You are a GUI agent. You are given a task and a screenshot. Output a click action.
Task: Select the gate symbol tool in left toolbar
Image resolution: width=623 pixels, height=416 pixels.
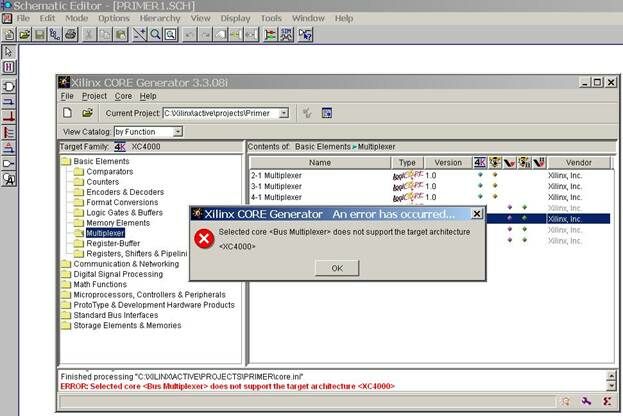(x=9, y=86)
